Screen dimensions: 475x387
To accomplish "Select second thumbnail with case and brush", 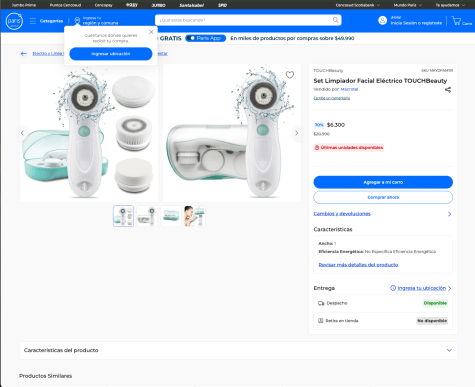I will [x=147, y=216].
